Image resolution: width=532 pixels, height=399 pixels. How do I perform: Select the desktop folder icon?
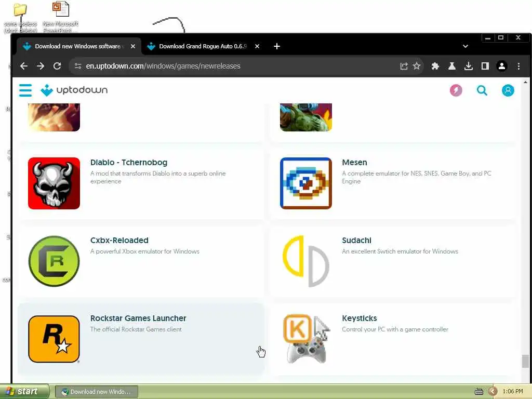point(20,18)
